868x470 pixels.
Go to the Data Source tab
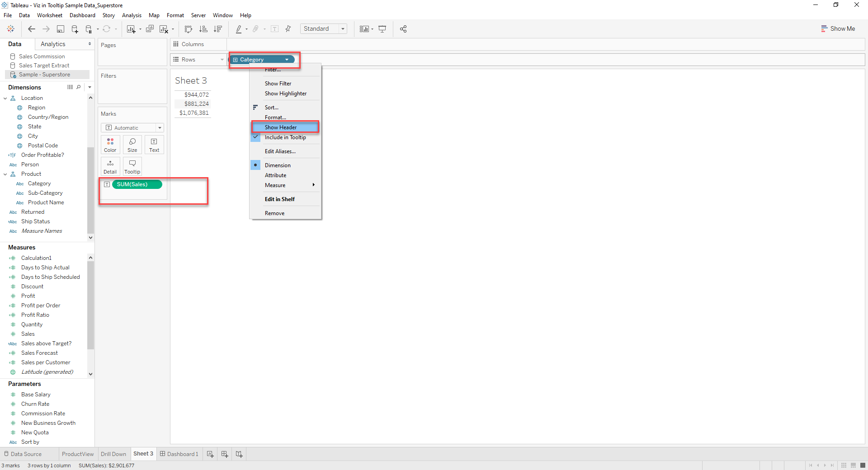[x=23, y=454]
